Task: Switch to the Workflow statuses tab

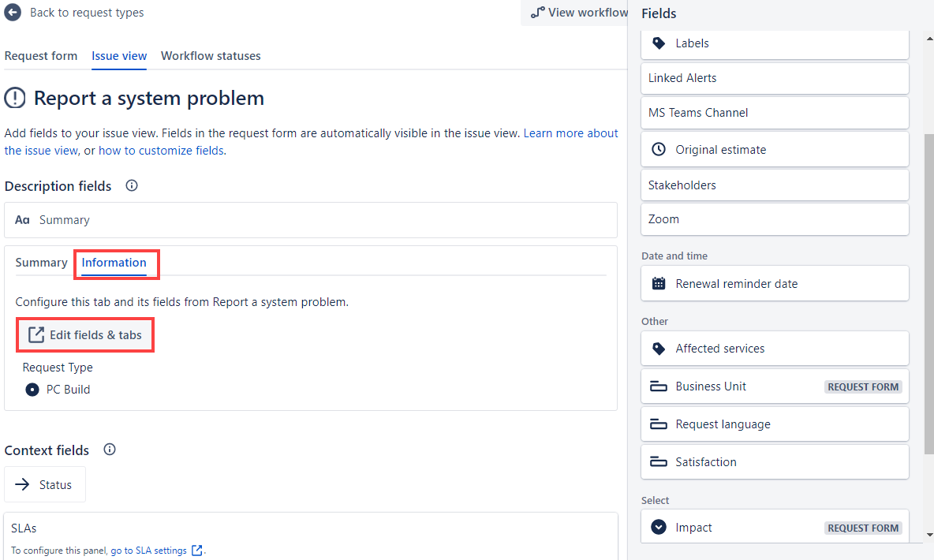Action: point(211,56)
